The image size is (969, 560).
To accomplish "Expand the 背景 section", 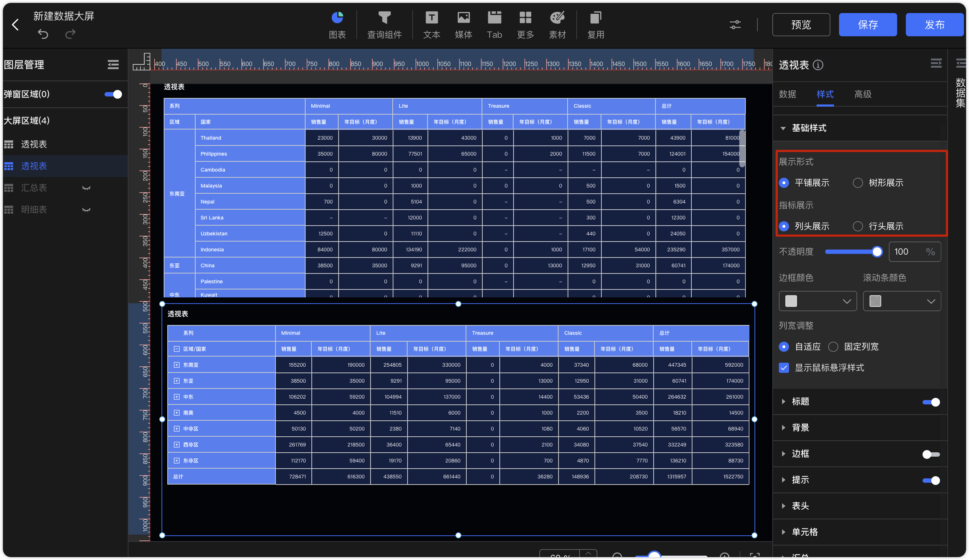I will pos(783,428).
